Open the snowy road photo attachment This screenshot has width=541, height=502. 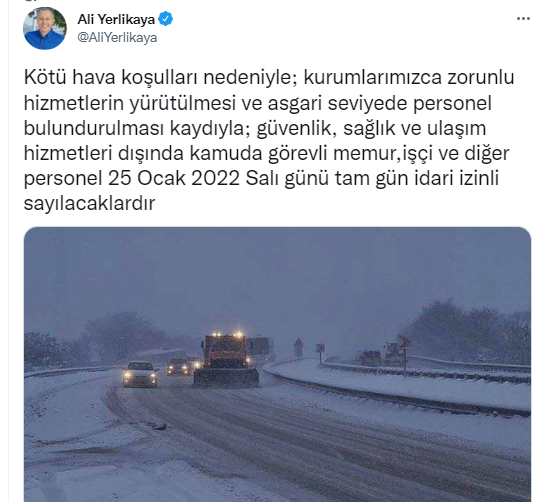click(x=277, y=364)
